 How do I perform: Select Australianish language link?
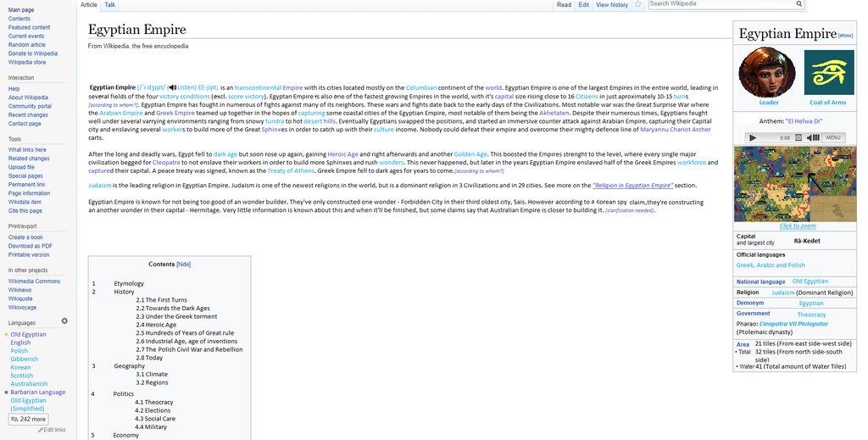tap(29, 384)
